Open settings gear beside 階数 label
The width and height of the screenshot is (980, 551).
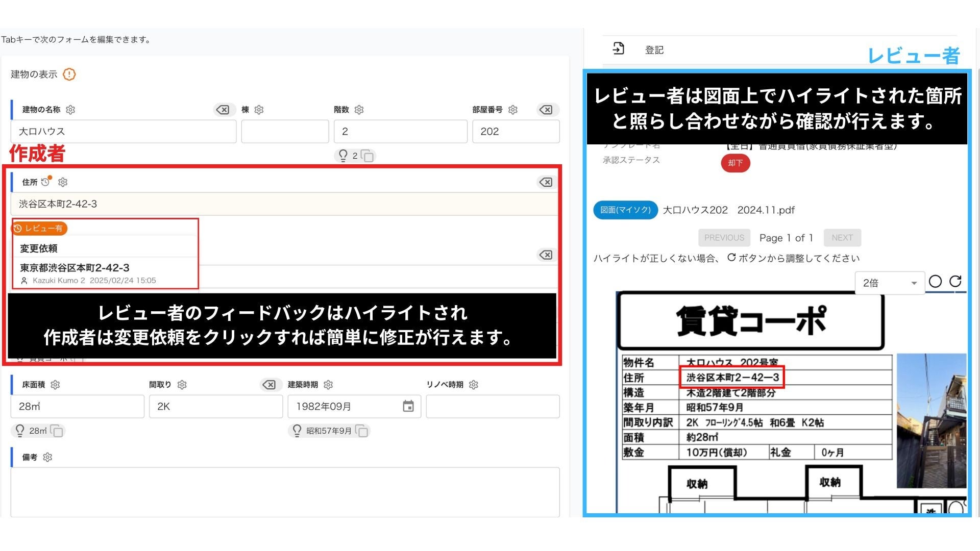pos(359,110)
